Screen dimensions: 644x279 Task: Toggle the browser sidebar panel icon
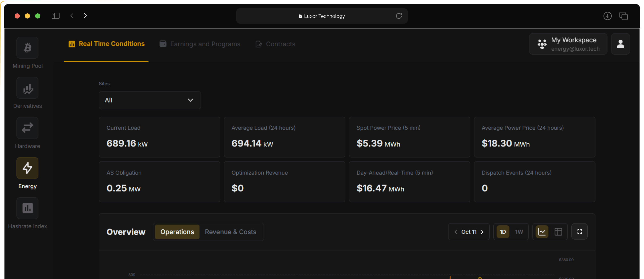56,16
